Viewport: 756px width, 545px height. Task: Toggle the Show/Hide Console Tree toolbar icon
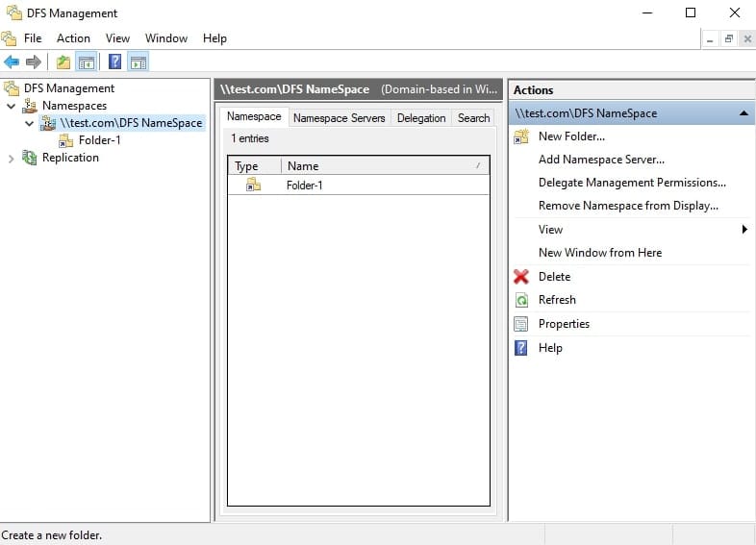click(x=87, y=62)
